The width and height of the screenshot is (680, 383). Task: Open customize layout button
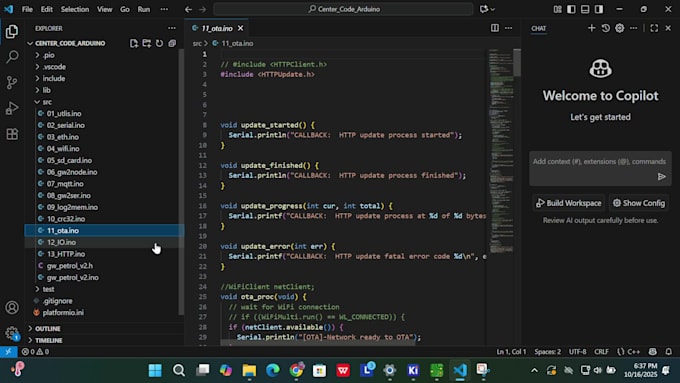point(557,9)
